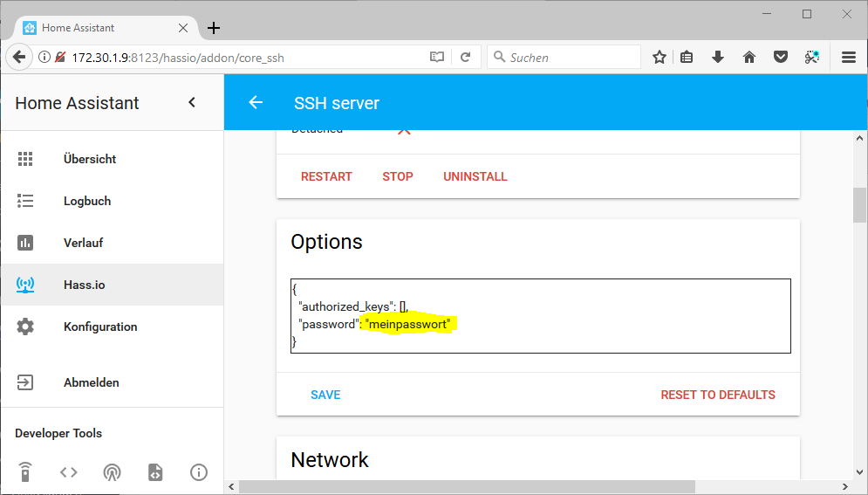The width and height of the screenshot is (868, 495).
Task: Maximize the browser window
Action: (807, 14)
